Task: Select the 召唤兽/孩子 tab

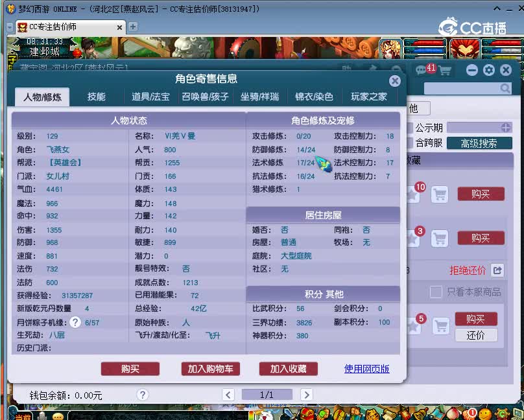Action: click(205, 97)
